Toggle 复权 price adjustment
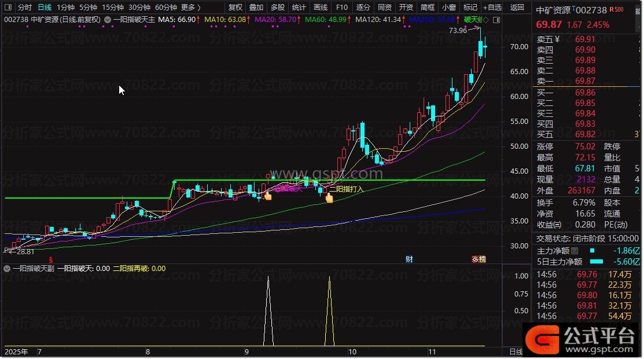644x359 pixels. (x=235, y=8)
